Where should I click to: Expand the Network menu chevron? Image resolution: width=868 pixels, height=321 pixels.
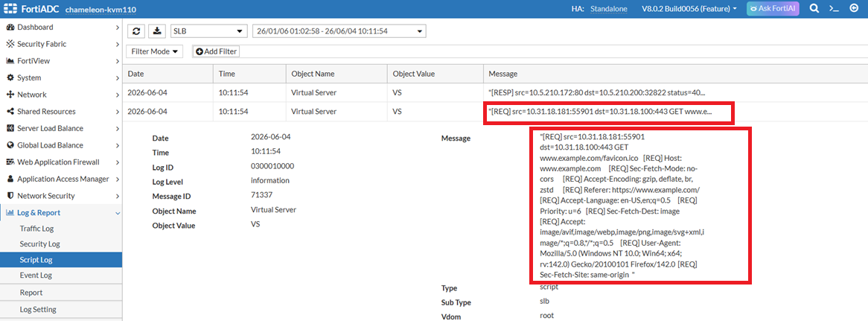[118, 95]
